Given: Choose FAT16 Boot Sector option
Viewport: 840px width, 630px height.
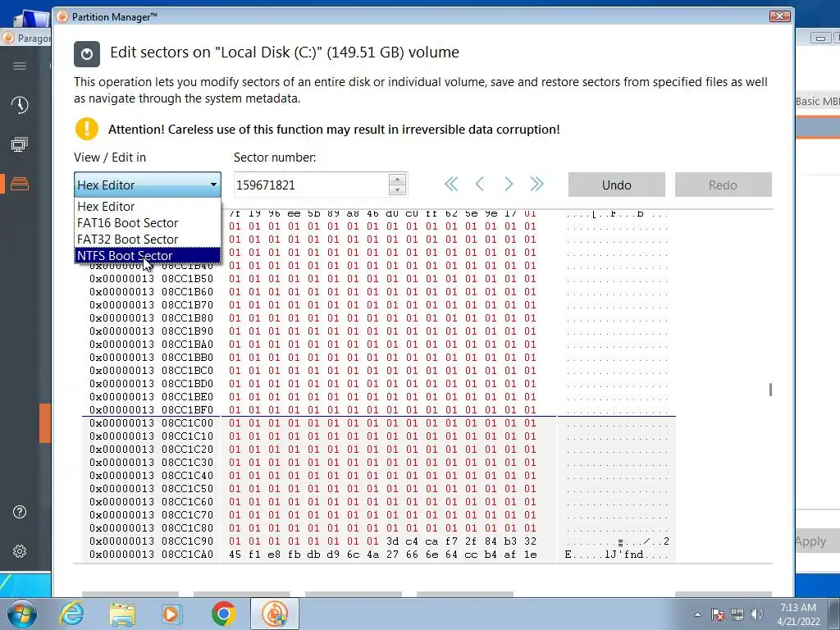Looking at the screenshot, I should (148, 223).
